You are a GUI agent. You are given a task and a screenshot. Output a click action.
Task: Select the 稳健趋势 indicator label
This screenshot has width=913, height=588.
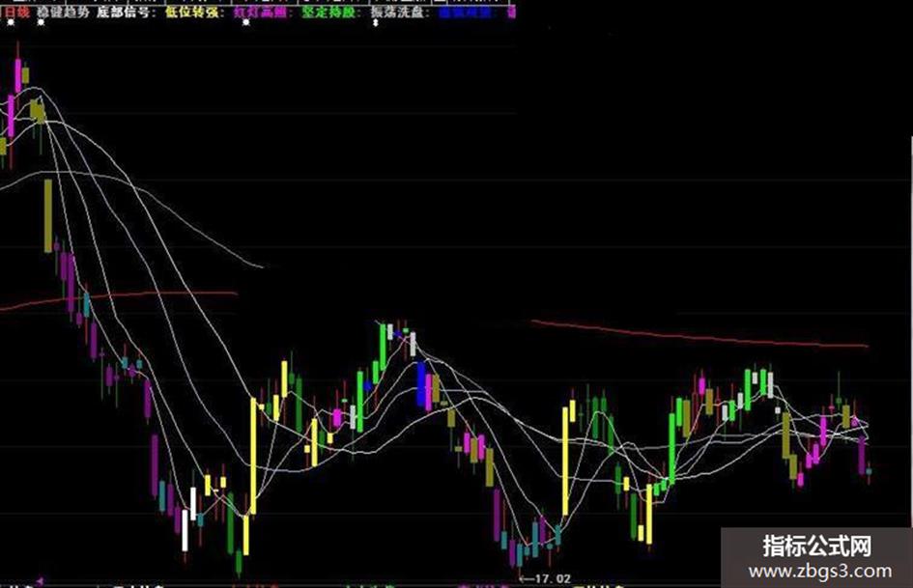click(x=63, y=13)
